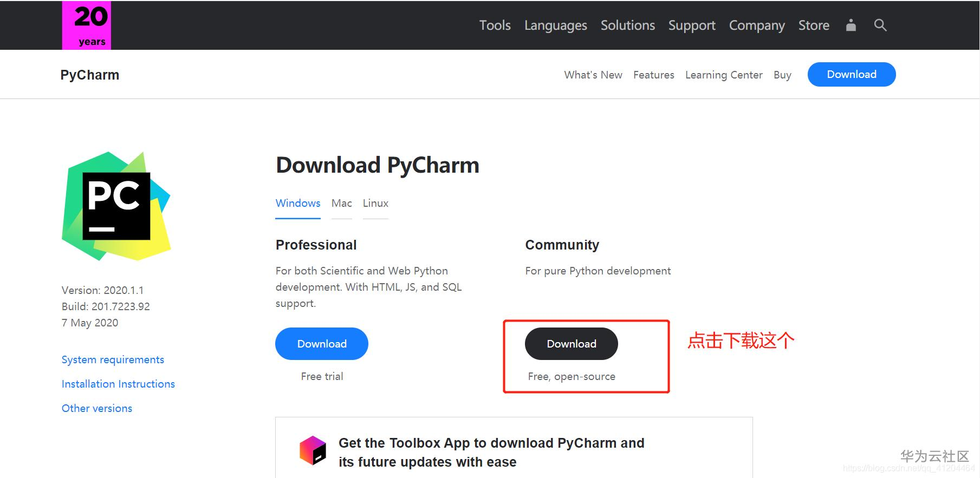Open the Languages menu

(555, 25)
